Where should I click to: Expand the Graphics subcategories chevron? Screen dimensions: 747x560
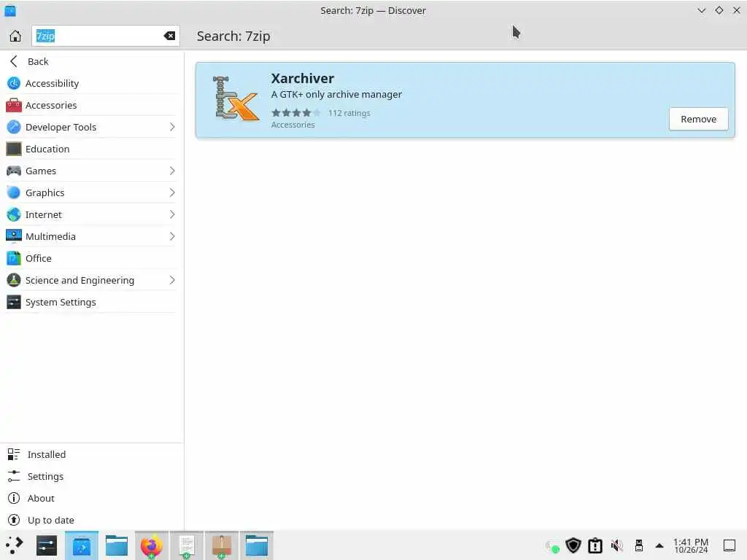[x=172, y=192]
